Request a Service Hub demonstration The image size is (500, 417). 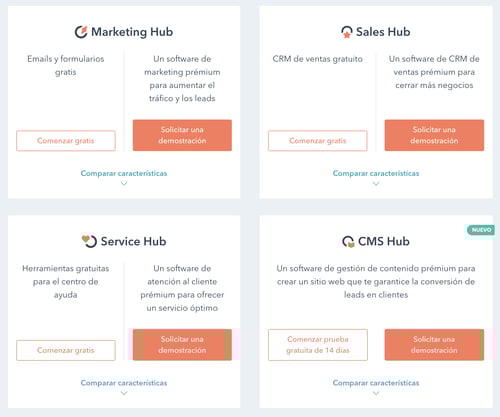[x=182, y=345]
